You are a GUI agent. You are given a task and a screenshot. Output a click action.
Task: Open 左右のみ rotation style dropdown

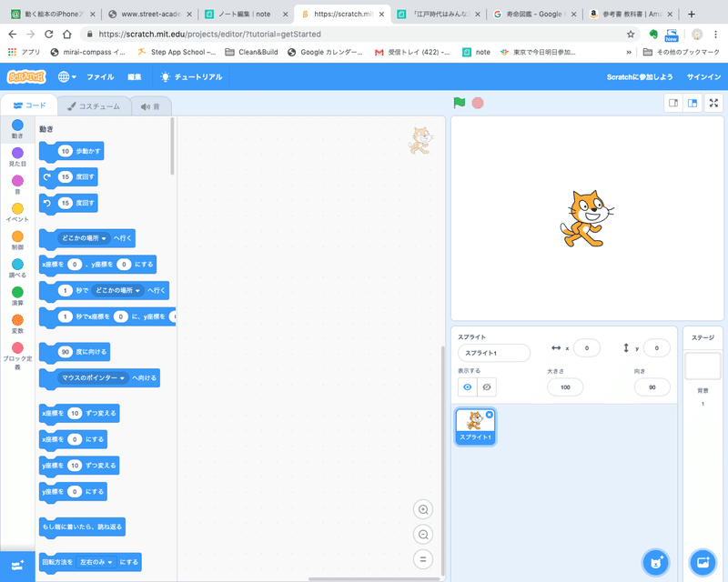click(x=96, y=562)
